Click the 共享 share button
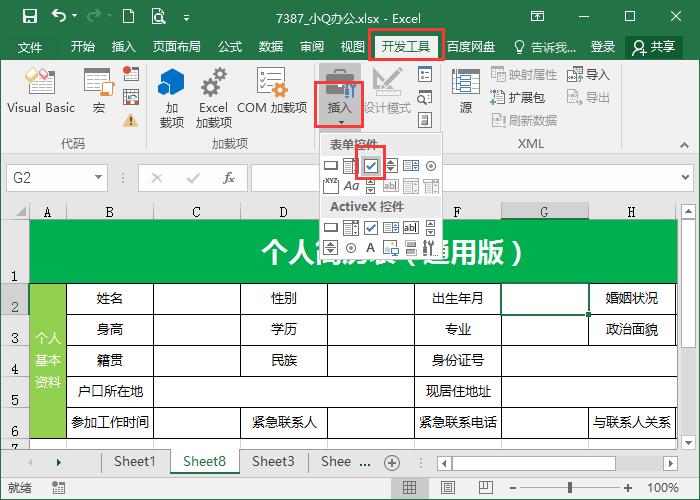Viewport: 700px width, 500px height. click(x=654, y=47)
